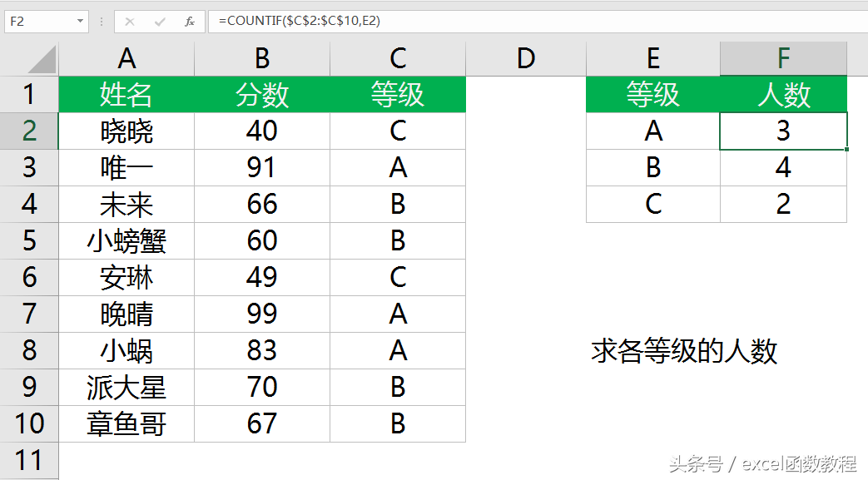Image resolution: width=868 pixels, height=480 pixels.
Task: Click the 等级 header in column E
Action: [x=653, y=94]
